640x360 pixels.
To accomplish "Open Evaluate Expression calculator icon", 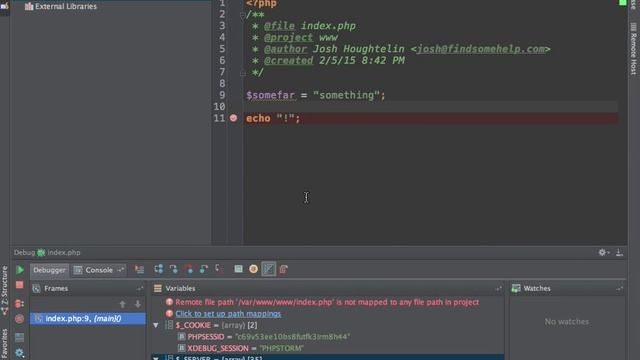I will (238, 269).
